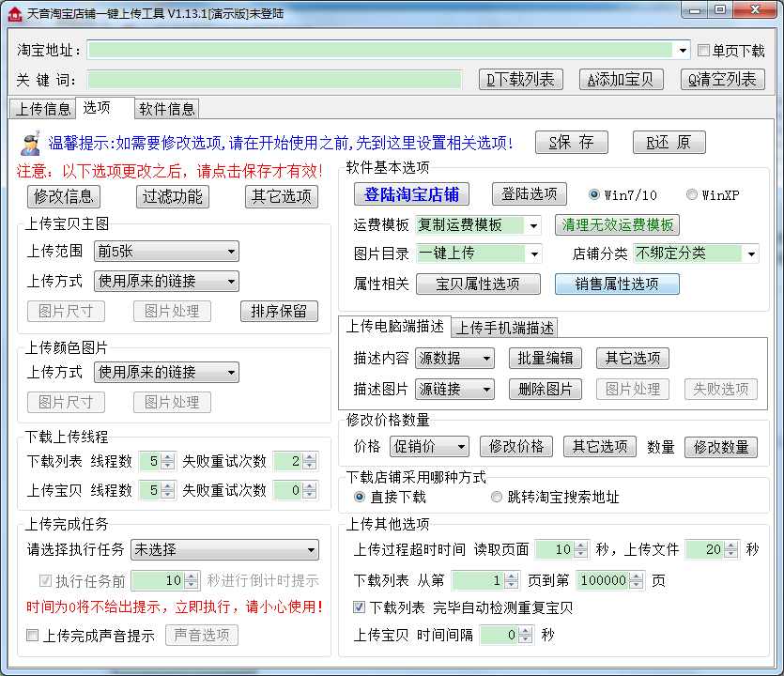Toggle the 执行任务前 countdown checkbox
This screenshot has width=784, height=676.
tap(45, 580)
